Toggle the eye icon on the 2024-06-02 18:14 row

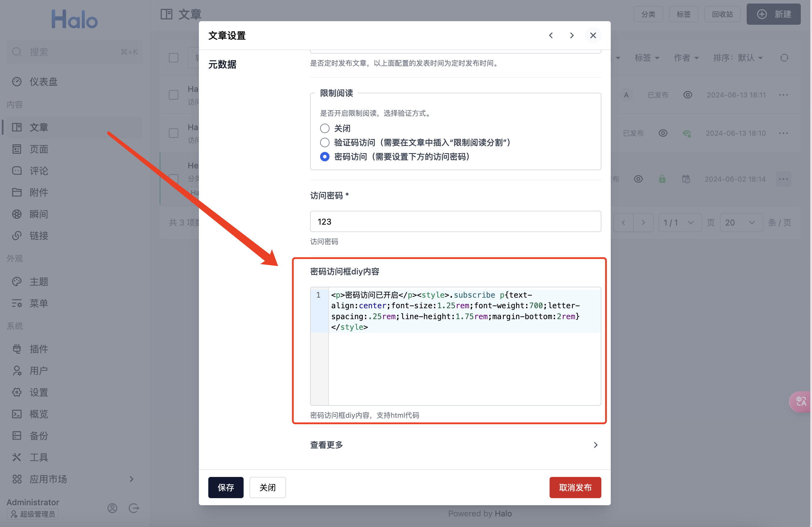tap(638, 179)
